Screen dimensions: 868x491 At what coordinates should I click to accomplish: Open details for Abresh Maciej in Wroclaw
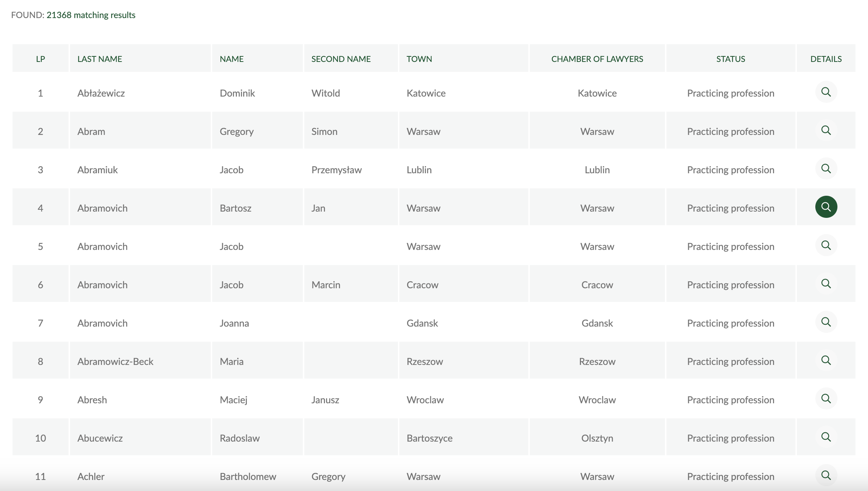click(826, 398)
